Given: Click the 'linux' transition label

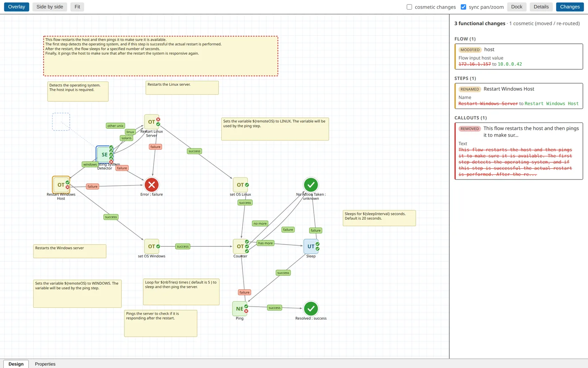Looking at the screenshot, I should pyautogui.click(x=130, y=132).
